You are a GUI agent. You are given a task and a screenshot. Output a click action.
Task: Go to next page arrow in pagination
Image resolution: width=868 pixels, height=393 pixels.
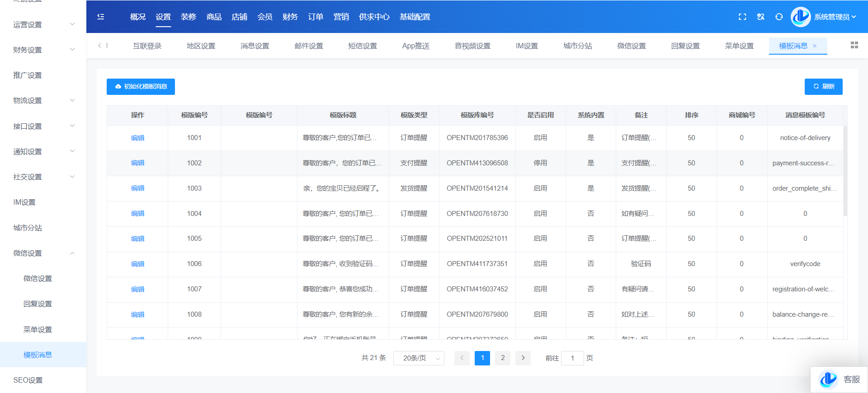coord(523,358)
